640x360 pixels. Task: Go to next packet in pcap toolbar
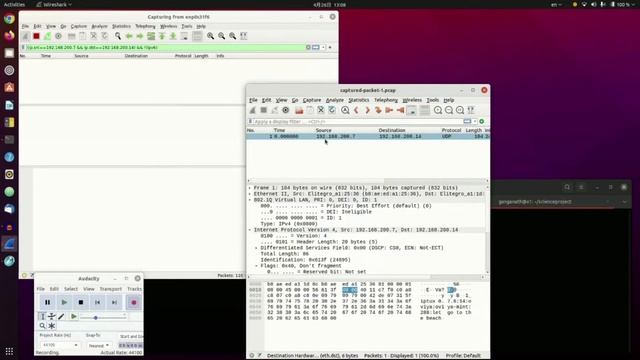367,110
